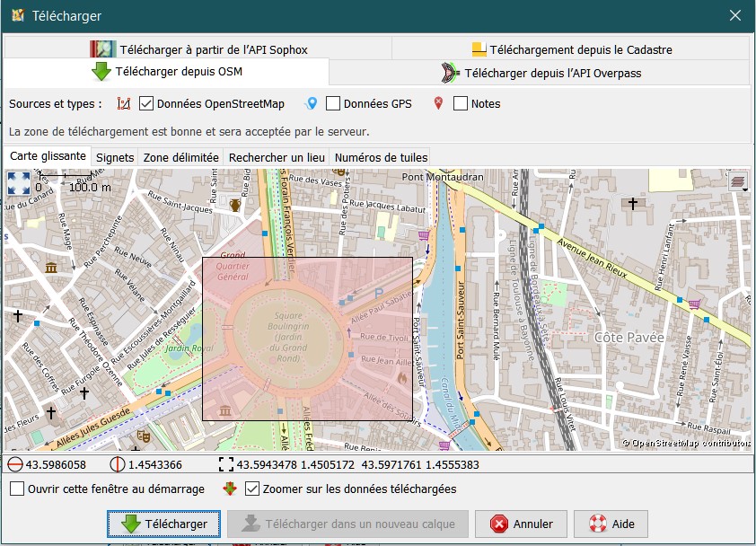Click the parking P symbol on map

pyautogui.click(x=379, y=293)
